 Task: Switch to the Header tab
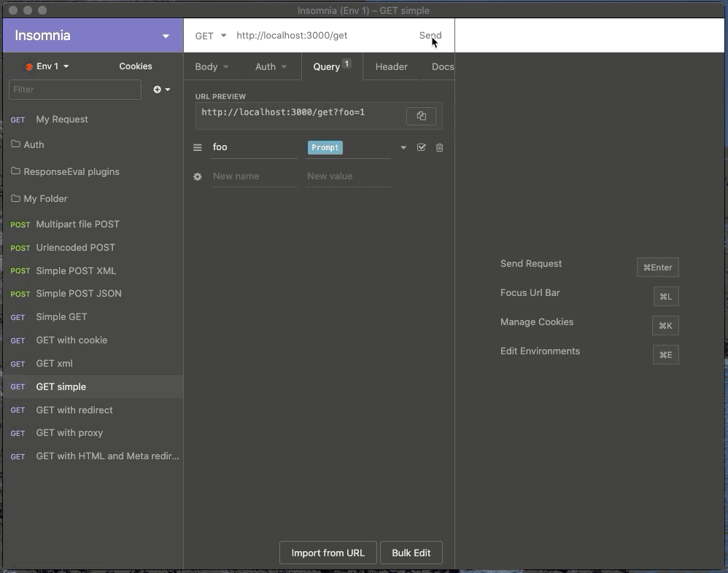[x=392, y=67]
